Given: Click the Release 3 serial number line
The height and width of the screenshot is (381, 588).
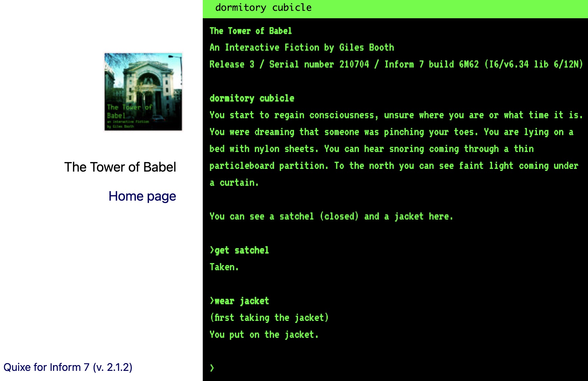Looking at the screenshot, I should coord(396,64).
